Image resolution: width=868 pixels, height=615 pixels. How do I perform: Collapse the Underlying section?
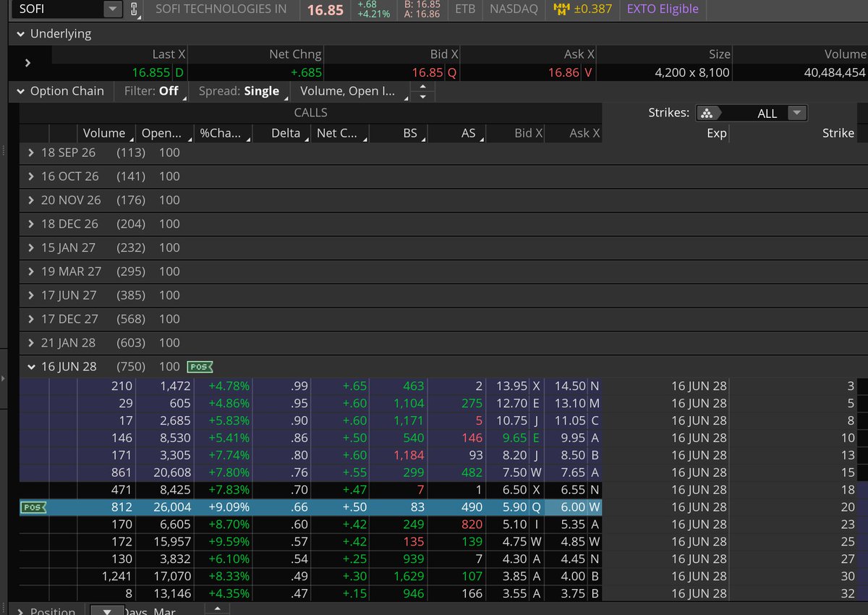pos(21,34)
